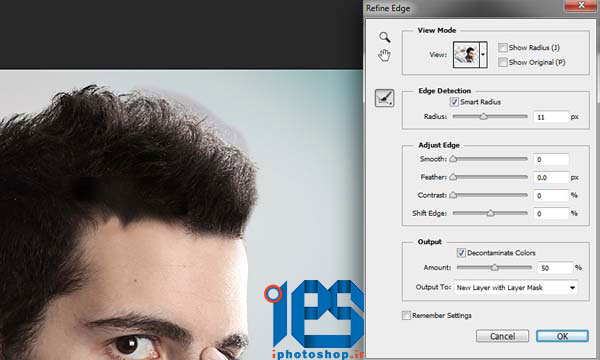Click the Feather value field showing 0.0
The height and width of the screenshot is (360, 600).
551,178
